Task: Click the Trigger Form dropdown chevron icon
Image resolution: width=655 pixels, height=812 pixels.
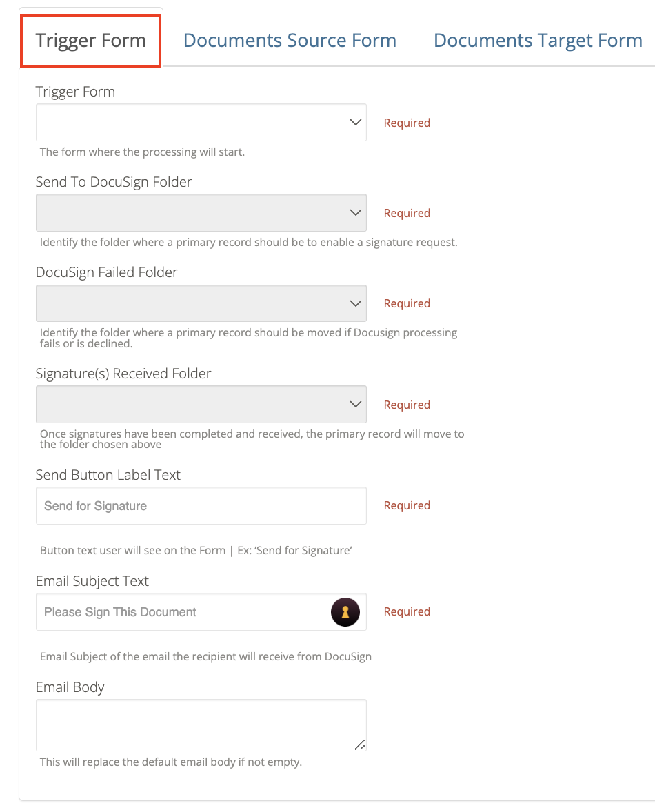Action: [x=355, y=122]
